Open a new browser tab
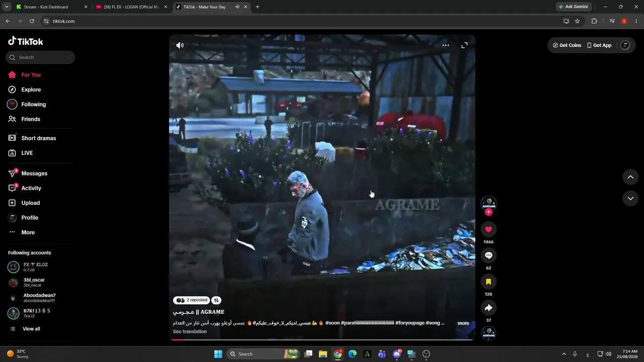 click(258, 7)
